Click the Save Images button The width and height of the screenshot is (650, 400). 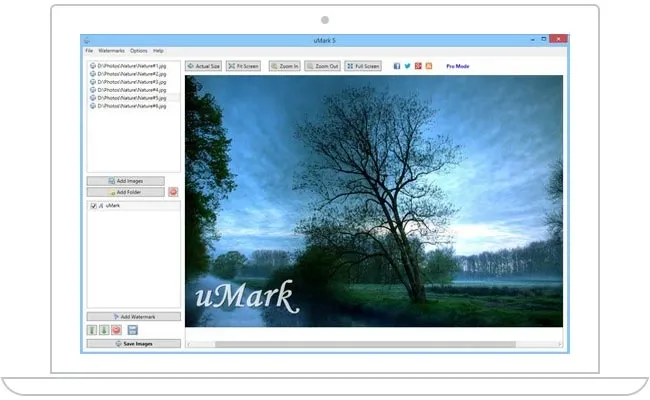click(x=134, y=344)
